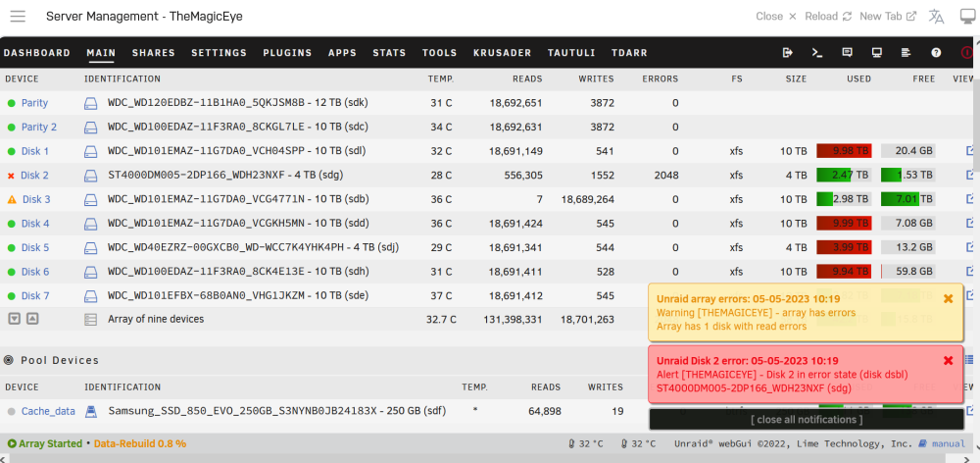Viewport: 980px width, 463px height.
Task: Click the drive icon for Disk 1
Action: pos(90,151)
